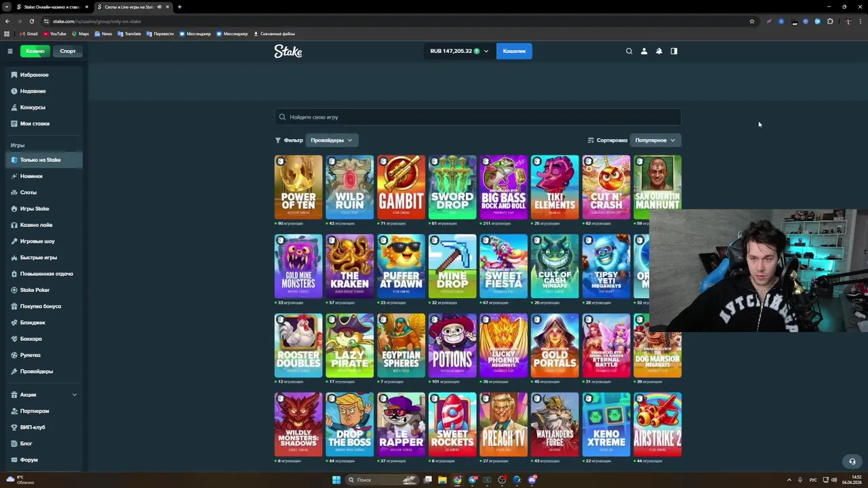Open the Airstrike 2 game
This screenshot has height=488, width=868.
657,425
